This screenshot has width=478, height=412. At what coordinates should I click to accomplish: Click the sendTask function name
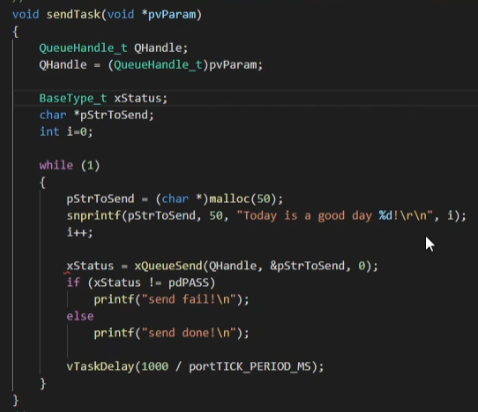(x=73, y=14)
